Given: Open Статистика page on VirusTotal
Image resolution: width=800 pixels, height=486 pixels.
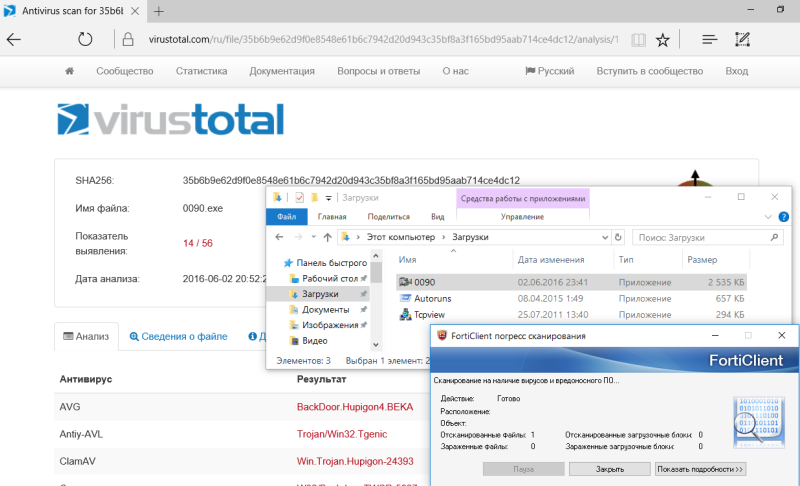Looking at the screenshot, I should point(202,71).
